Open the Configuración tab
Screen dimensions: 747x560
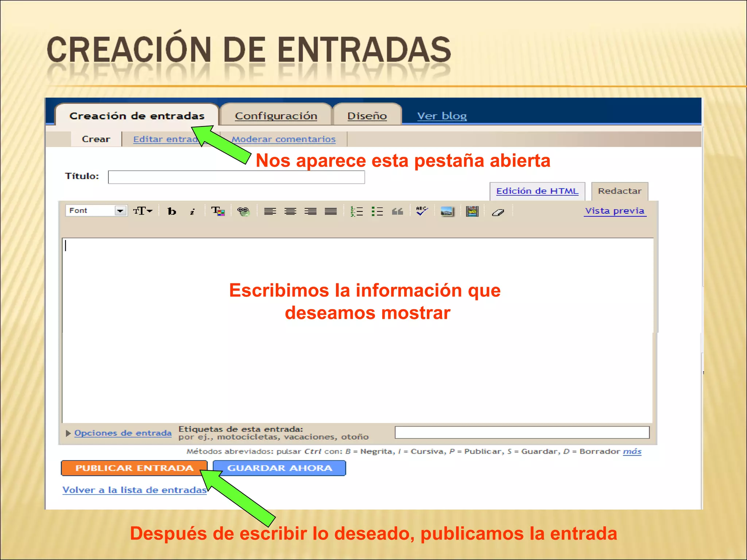(x=276, y=116)
